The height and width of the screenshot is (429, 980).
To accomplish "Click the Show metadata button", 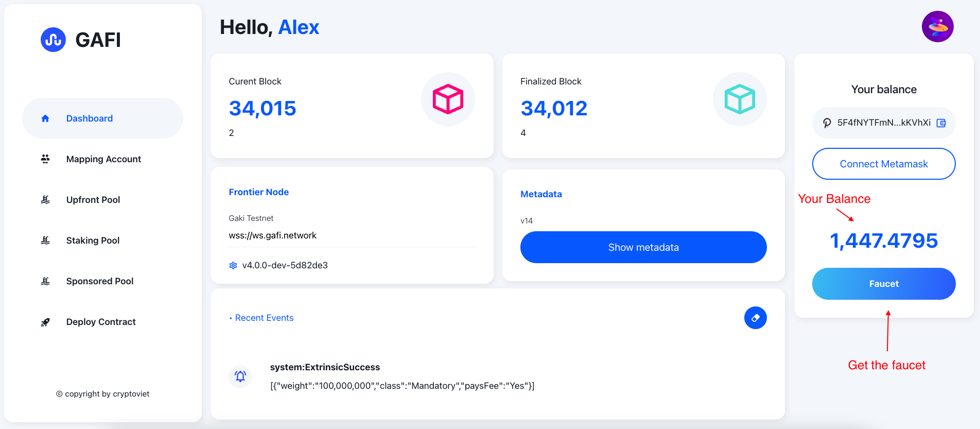I will tap(643, 247).
